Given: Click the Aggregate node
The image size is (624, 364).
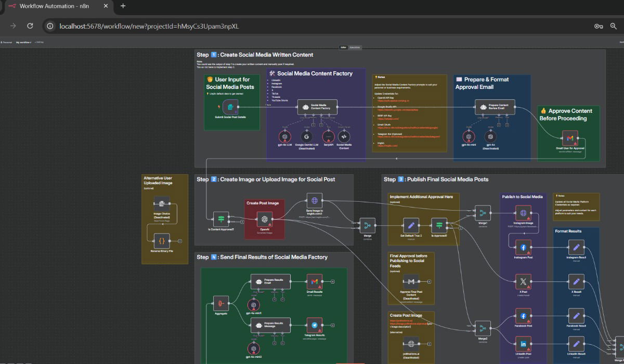Looking at the screenshot, I should (221, 303).
